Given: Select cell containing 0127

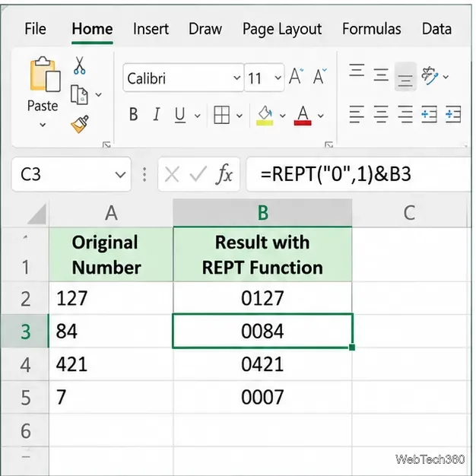Looking at the screenshot, I should pyautogui.click(x=262, y=298).
